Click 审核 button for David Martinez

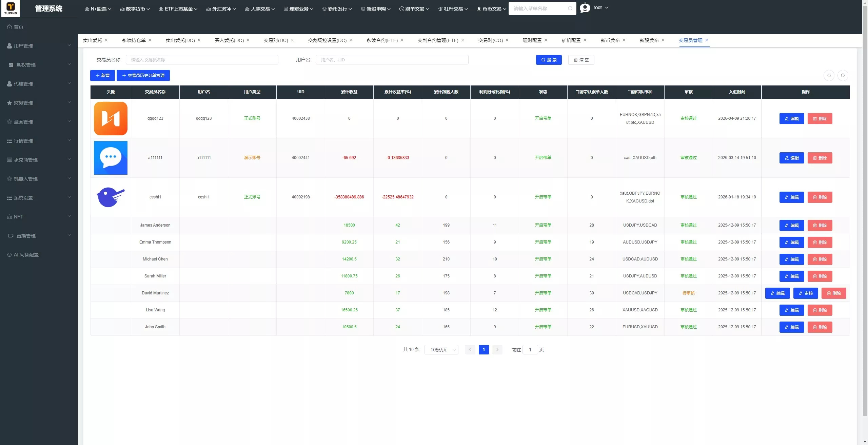click(x=806, y=293)
